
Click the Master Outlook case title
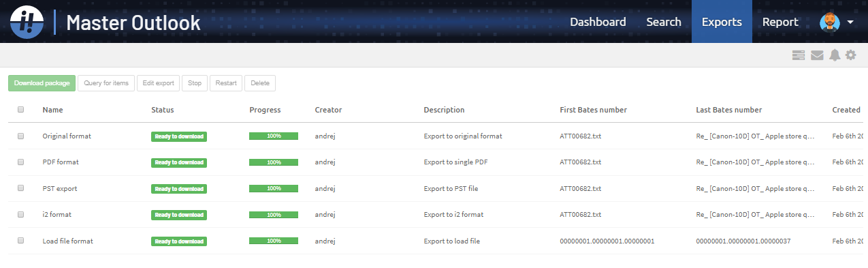pos(133,23)
